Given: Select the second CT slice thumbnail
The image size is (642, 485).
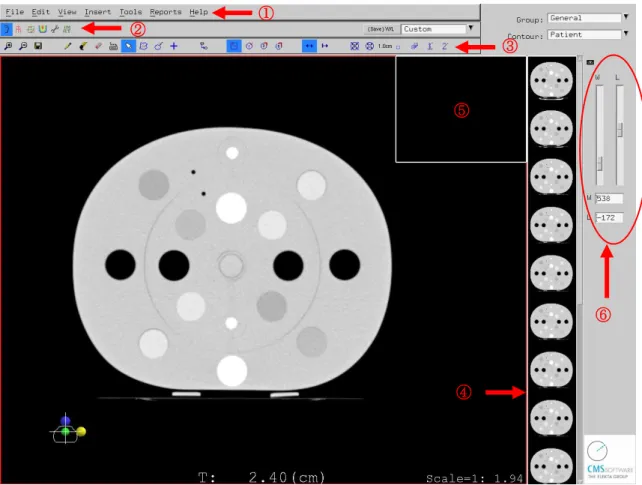Looking at the screenshot, I should click(551, 129).
